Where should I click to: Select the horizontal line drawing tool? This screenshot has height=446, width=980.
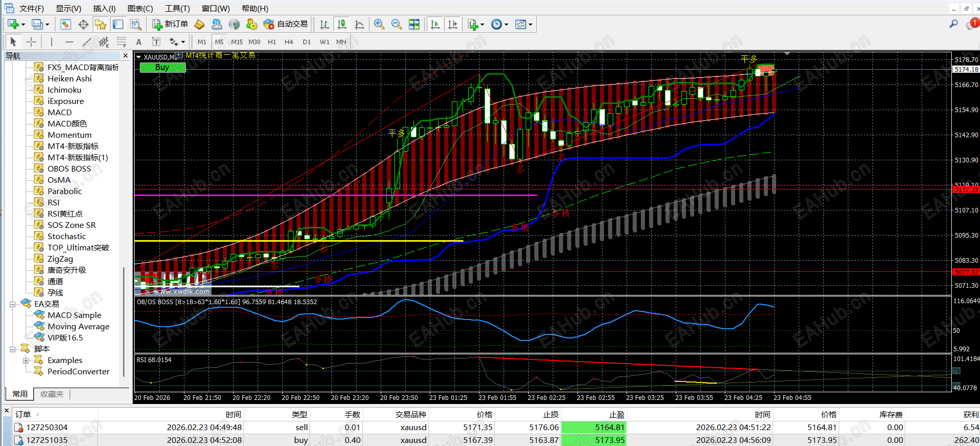(69, 42)
